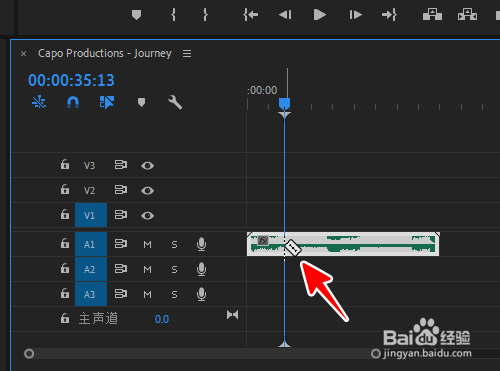Toggle sync lock for A3
500x371 pixels.
121,294
